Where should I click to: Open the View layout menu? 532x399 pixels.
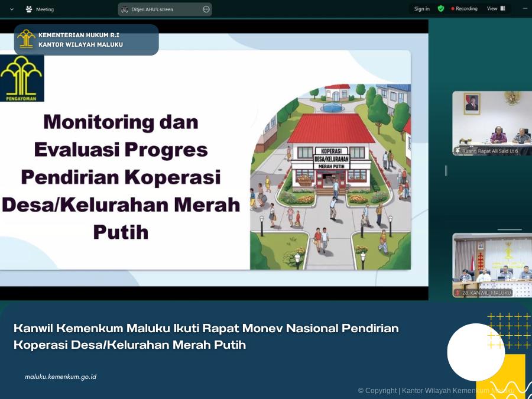[496, 9]
